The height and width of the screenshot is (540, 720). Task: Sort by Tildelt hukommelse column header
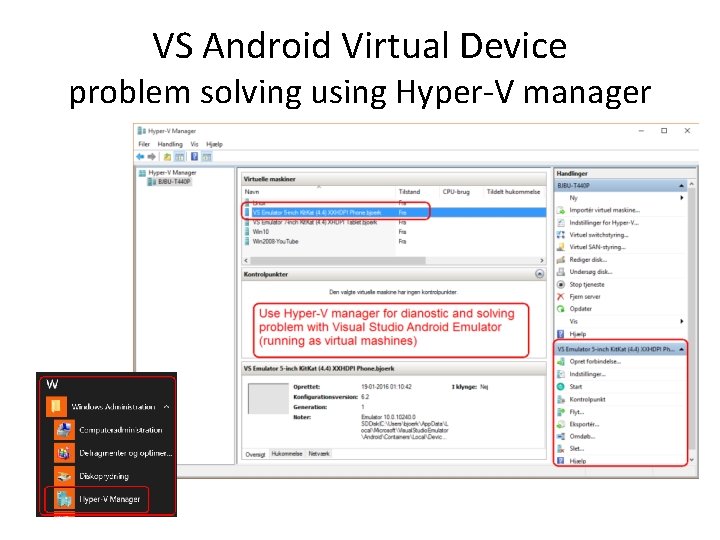(513, 192)
